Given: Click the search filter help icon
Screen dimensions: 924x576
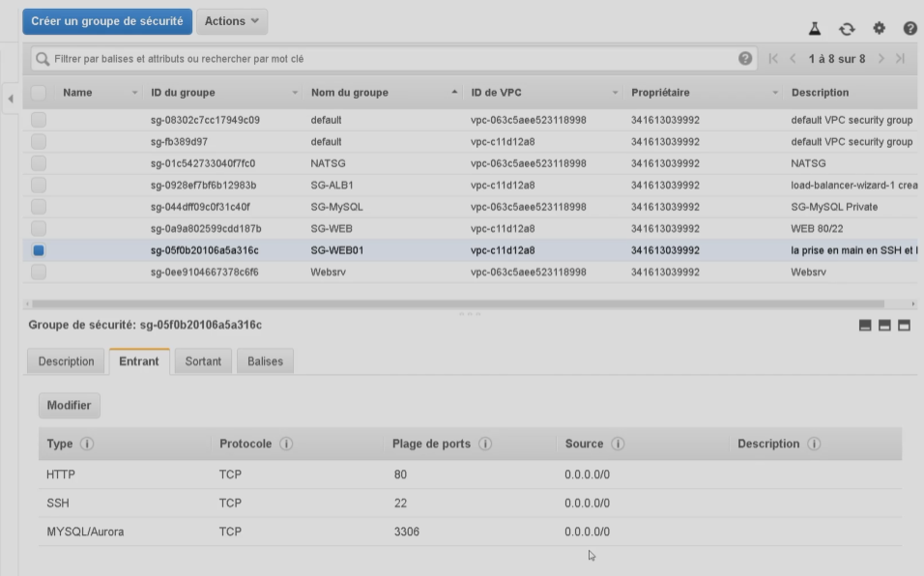Looking at the screenshot, I should (x=745, y=58).
